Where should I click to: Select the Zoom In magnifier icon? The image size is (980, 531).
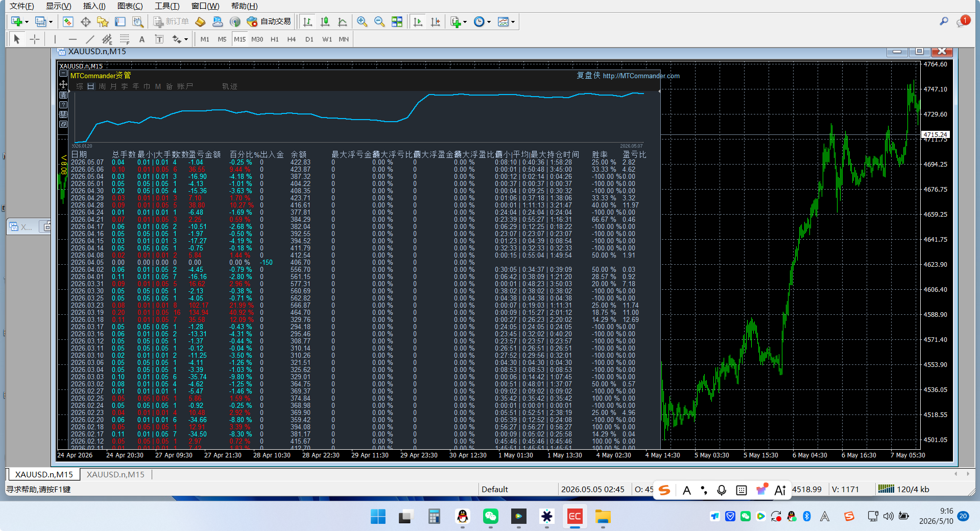[x=362, y=21]
